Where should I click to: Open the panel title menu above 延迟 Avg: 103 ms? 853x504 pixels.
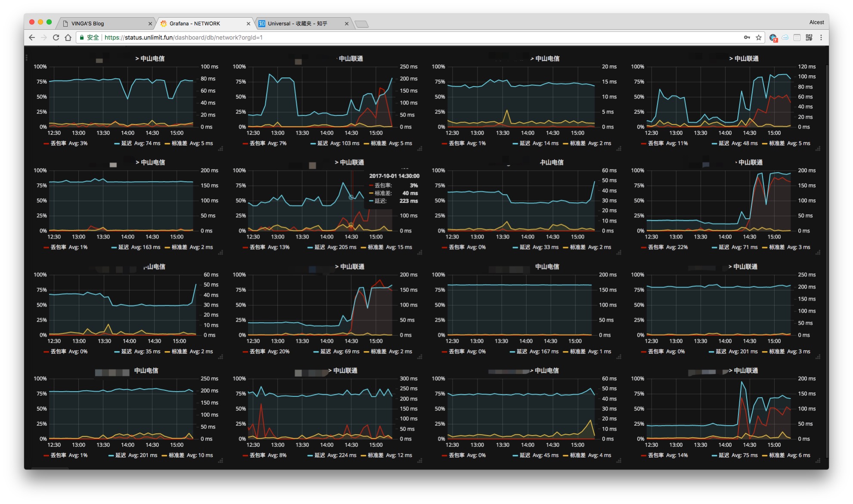click(x=350, y=59)
